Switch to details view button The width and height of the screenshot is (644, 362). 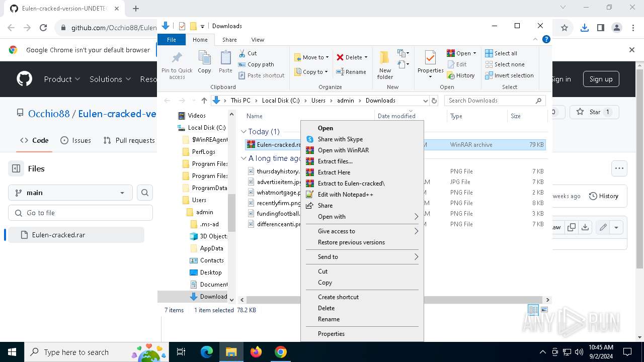pyautogui.click(x=533, y=310)
